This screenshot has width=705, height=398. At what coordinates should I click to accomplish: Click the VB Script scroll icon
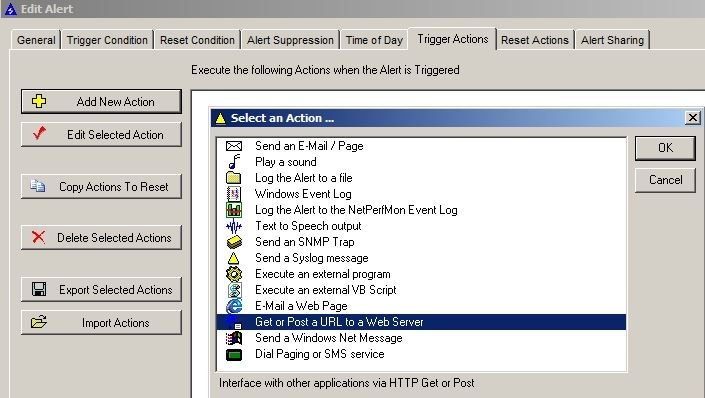tap(234, 290)
